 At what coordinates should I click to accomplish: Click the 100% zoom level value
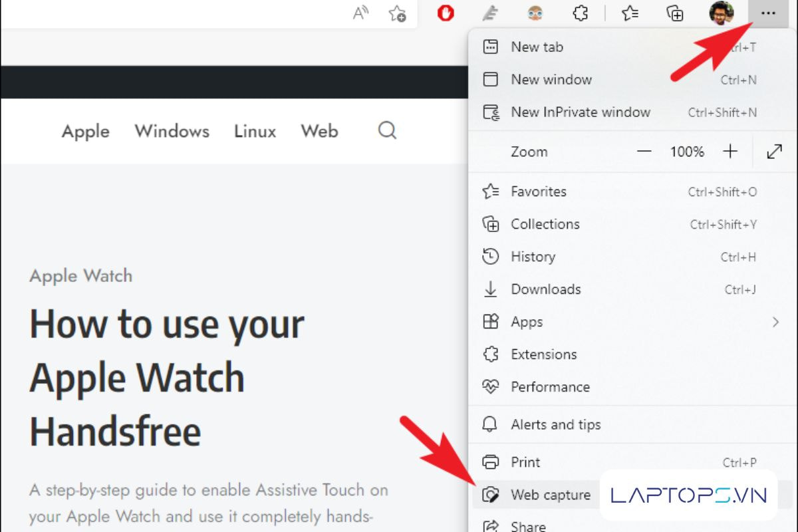click(687, 152)
